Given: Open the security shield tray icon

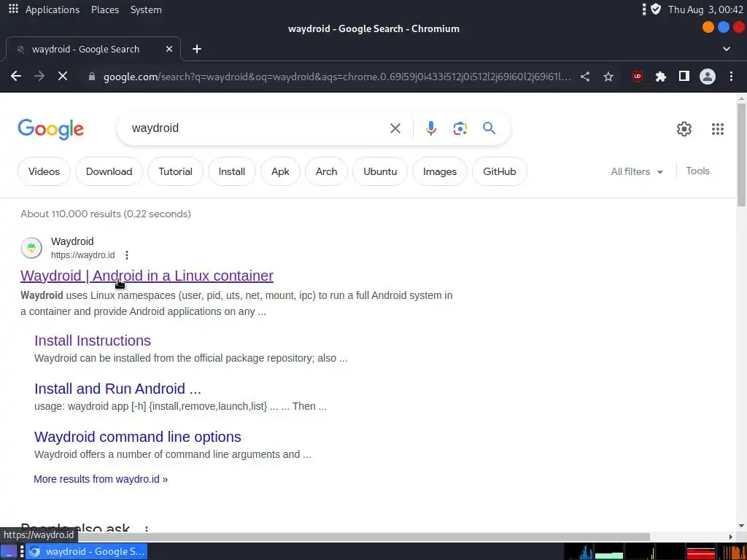Looking at the screenshot, I should pos(656,9).
